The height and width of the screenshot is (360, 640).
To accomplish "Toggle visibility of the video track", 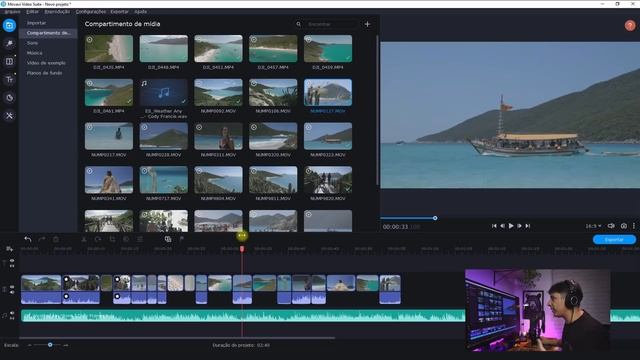I will [12, 287].
